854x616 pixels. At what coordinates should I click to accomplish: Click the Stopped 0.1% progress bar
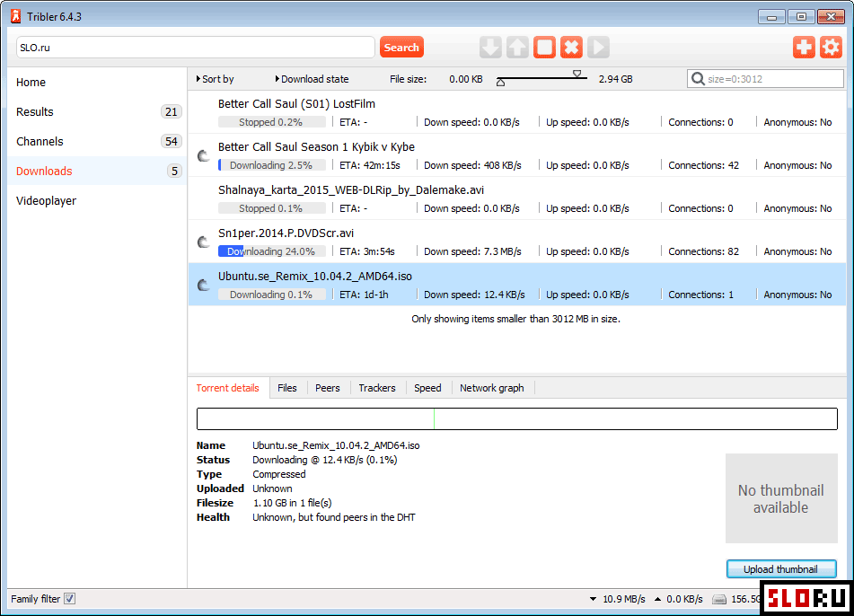coord(272,208)
